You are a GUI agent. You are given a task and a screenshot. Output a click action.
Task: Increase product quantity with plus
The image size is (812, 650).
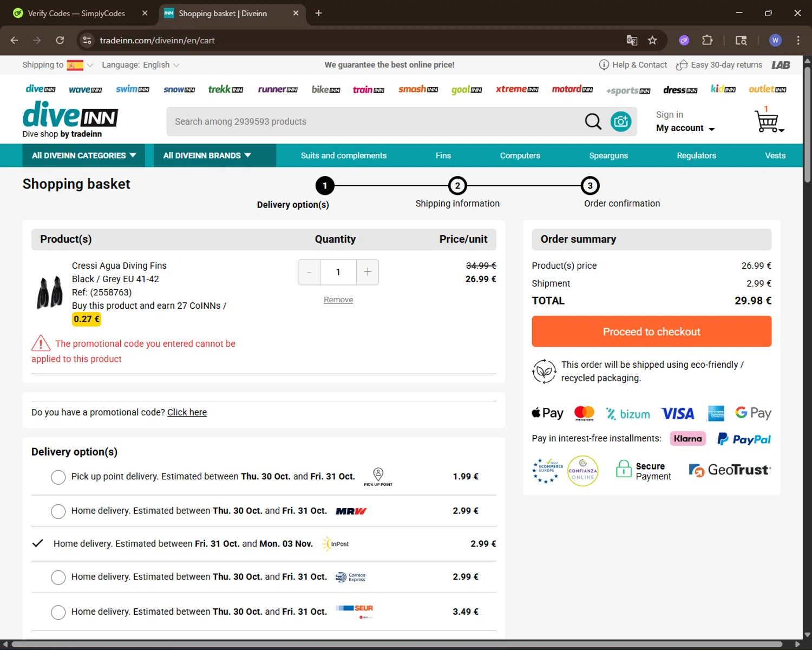[368, 272]
